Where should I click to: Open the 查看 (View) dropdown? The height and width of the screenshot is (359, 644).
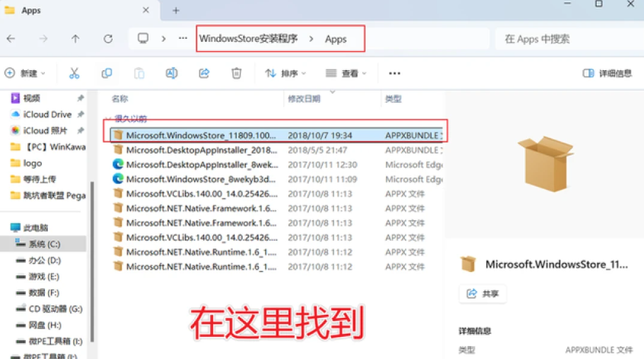click(x=346, y=73)
